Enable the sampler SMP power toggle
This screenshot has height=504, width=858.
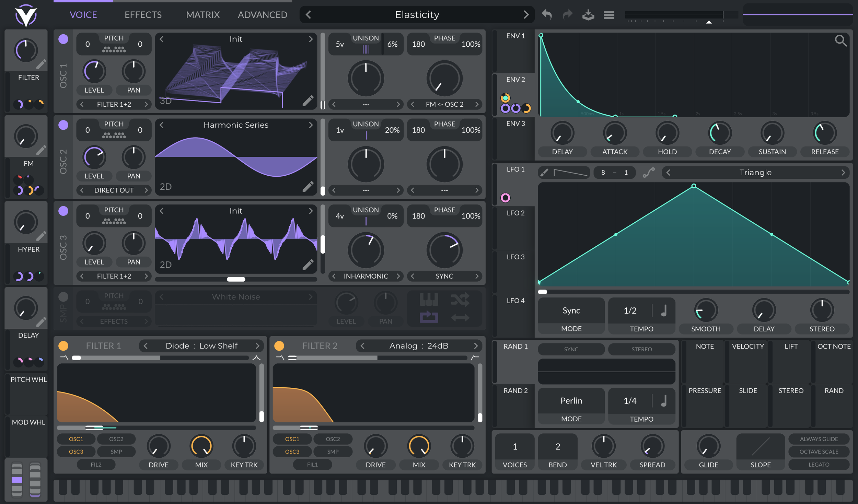(63, 297)
